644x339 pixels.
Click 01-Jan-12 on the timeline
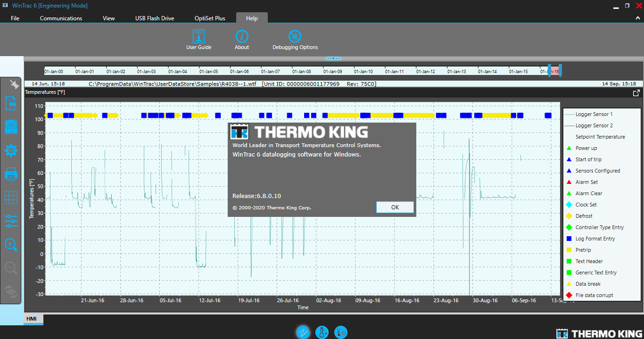(x=426, y=72)
